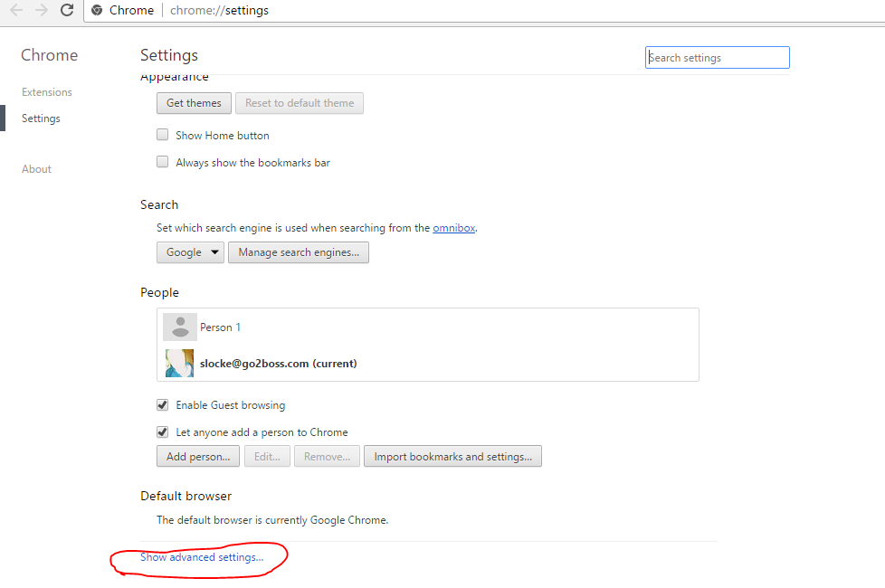Select the Person 1 avatar icon
Viewport: 885px width, 588px height.
[x=179, y=327]
